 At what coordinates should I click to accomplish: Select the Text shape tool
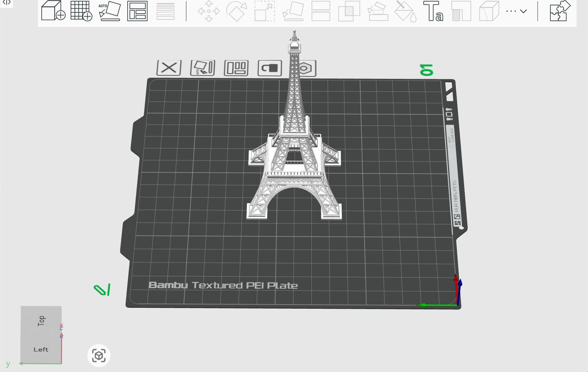[x=433, y=11]
